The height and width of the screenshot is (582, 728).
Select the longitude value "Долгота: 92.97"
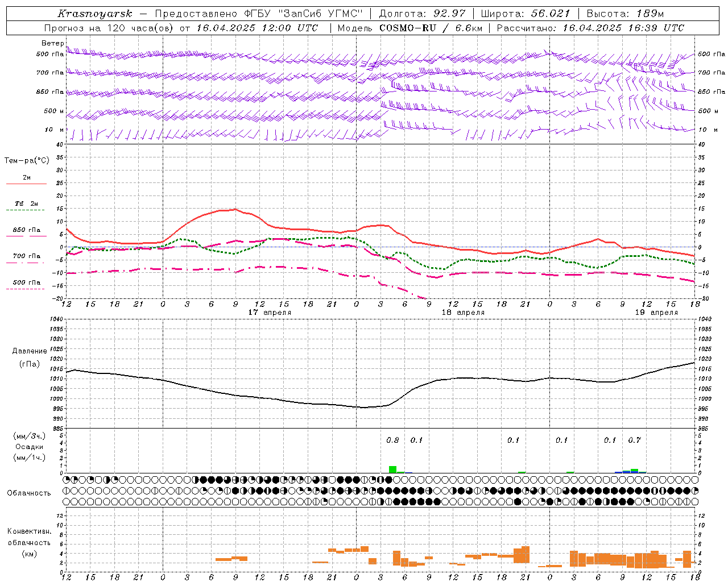click(423, 14)
